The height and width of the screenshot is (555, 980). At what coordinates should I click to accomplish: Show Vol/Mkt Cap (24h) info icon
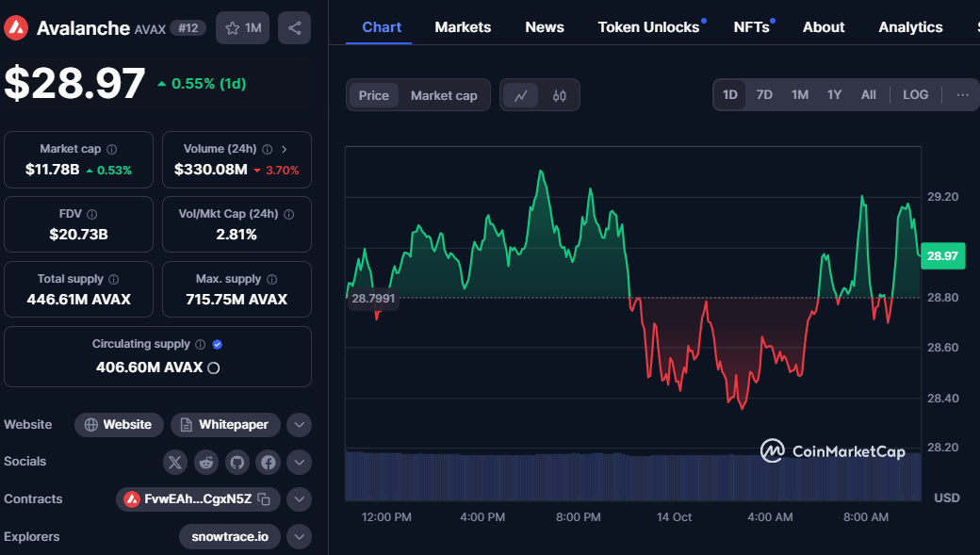[288, 215]
